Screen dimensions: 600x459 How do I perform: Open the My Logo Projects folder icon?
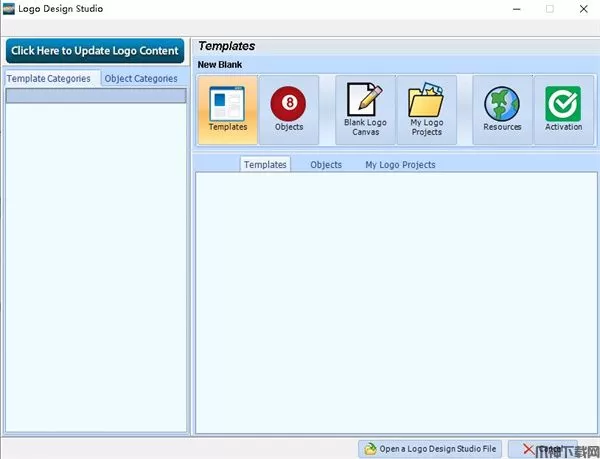[426, 110]
